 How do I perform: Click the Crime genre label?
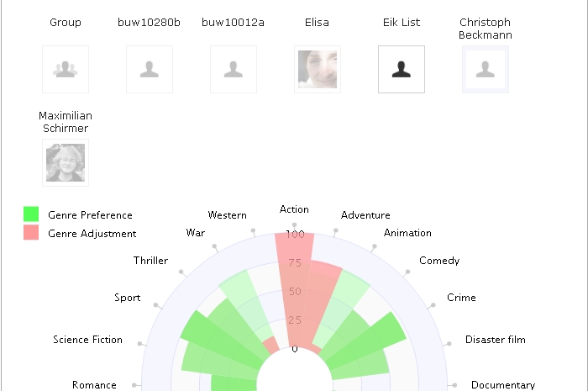(461, 298)
